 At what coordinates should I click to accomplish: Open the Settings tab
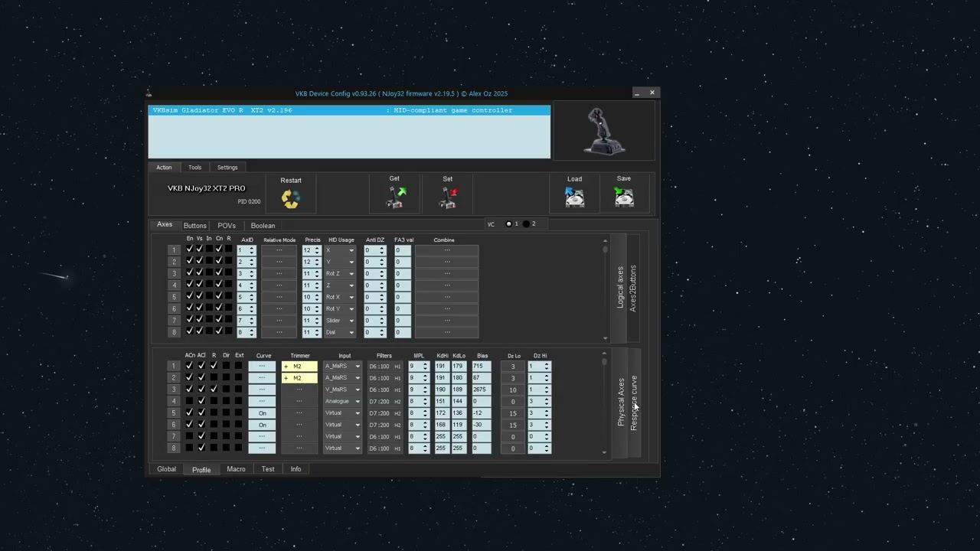[227, 168]
